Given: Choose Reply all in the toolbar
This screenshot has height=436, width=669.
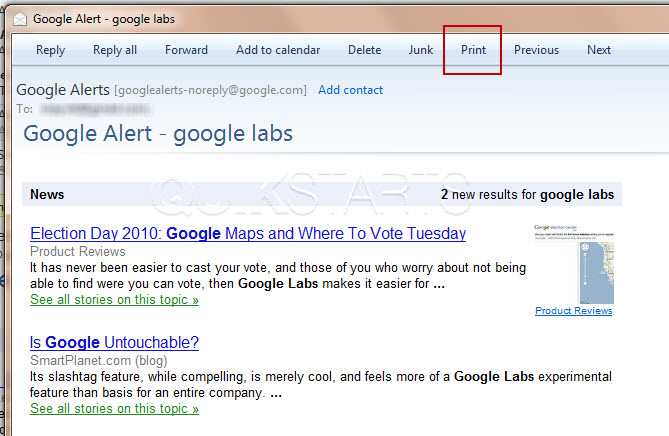Looking at the screenshot, I should pos(115,50).
